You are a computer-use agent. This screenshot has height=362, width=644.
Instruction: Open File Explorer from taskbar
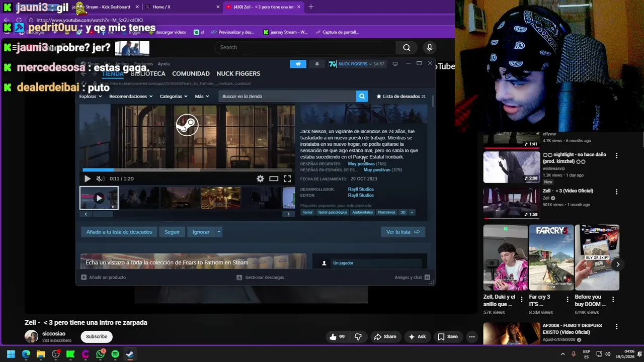[x=41, y=354]
